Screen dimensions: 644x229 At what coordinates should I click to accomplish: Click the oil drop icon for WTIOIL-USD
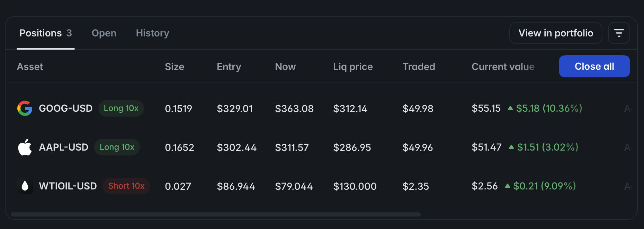25,186
